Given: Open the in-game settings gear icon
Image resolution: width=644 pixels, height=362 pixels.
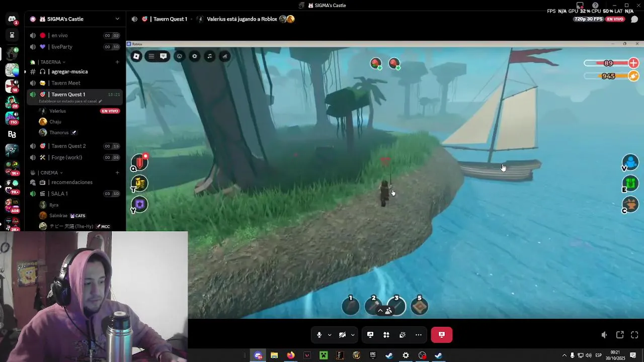Looking at the screenshot, I should tap(195, 56).
